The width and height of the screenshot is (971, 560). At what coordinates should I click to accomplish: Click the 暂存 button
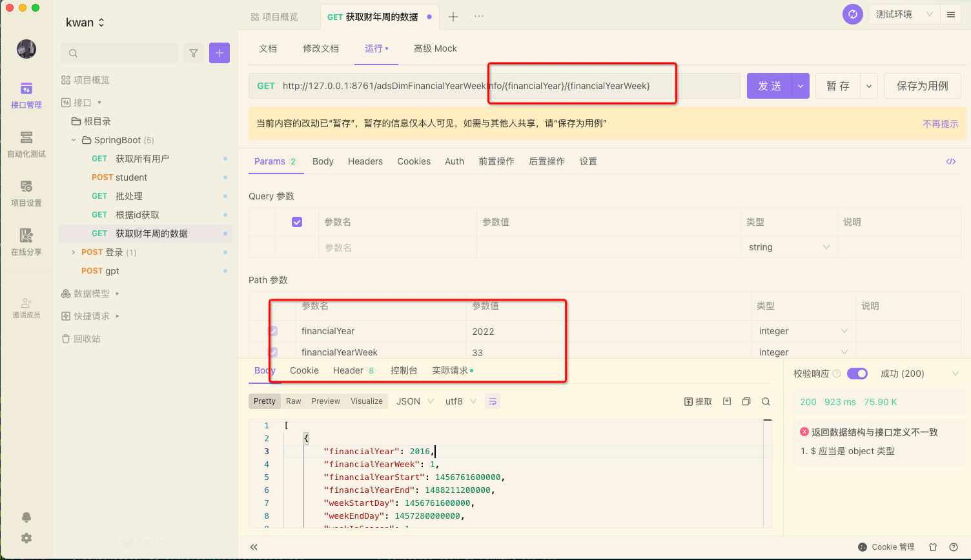838,86
